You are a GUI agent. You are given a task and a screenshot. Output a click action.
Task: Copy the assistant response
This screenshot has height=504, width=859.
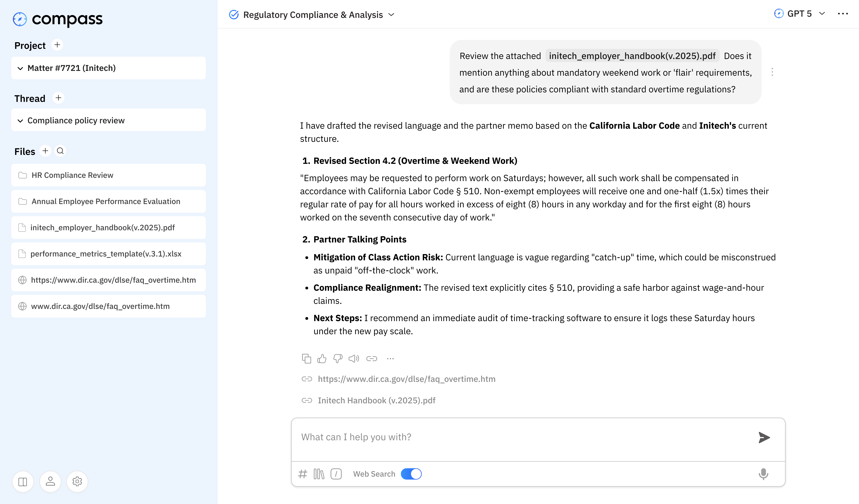pos(306,359)
